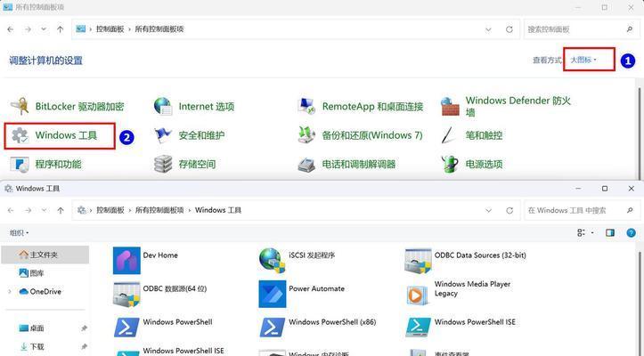Select 主文件夹 in navigation pane
The image size is (644, 356).
click(x=45, y=255)
